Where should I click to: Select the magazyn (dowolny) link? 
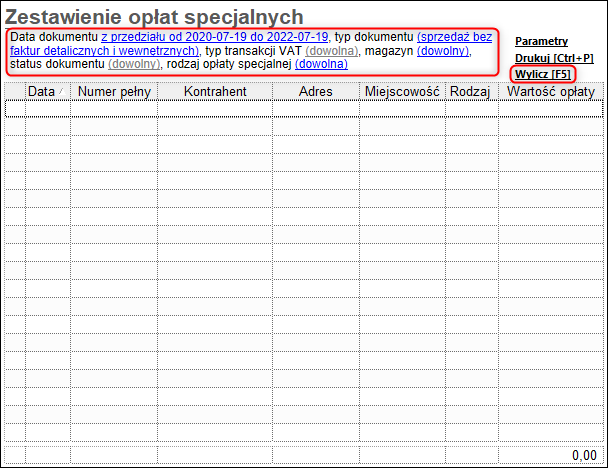click(x=443, y=50)
